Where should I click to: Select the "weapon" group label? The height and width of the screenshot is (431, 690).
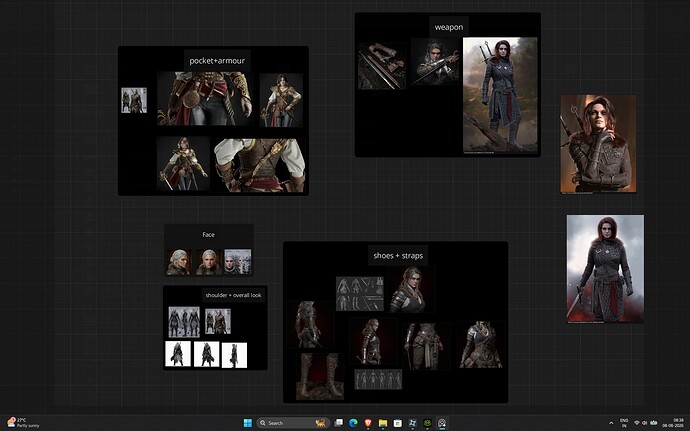click(x=449, y=27)
